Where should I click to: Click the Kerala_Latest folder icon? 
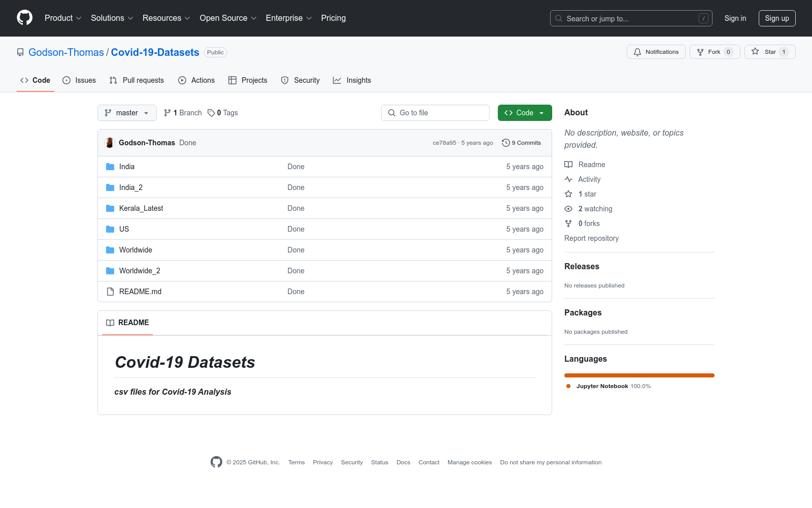tap(110, 208)
